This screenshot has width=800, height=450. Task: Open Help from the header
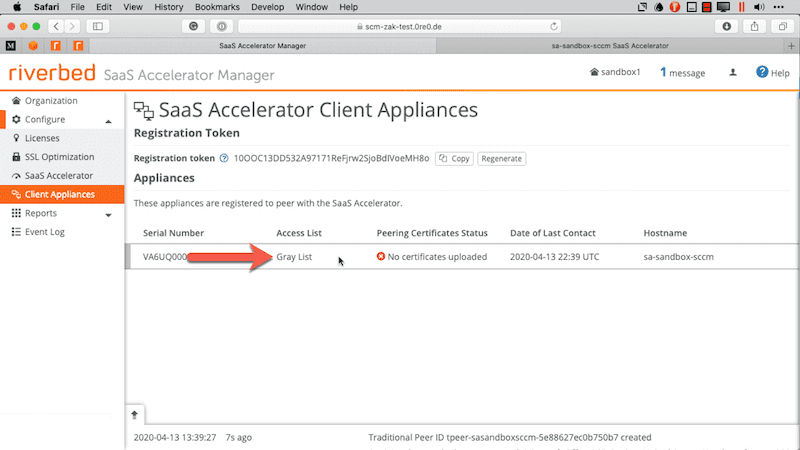[x=773, y=72]
